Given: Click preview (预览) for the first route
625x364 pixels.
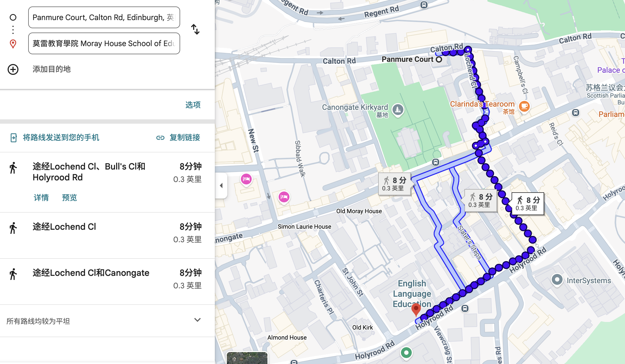Looking at the screenshot, I should coord(69,198).
